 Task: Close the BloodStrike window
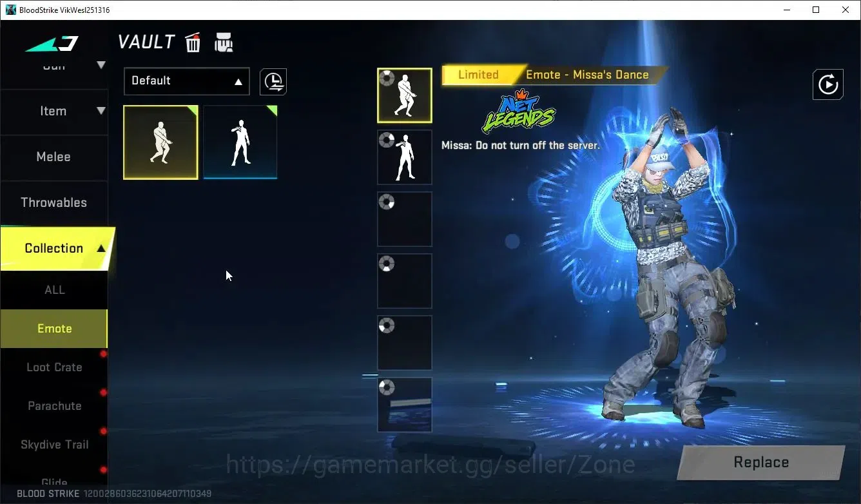click(x=846, y=10)
